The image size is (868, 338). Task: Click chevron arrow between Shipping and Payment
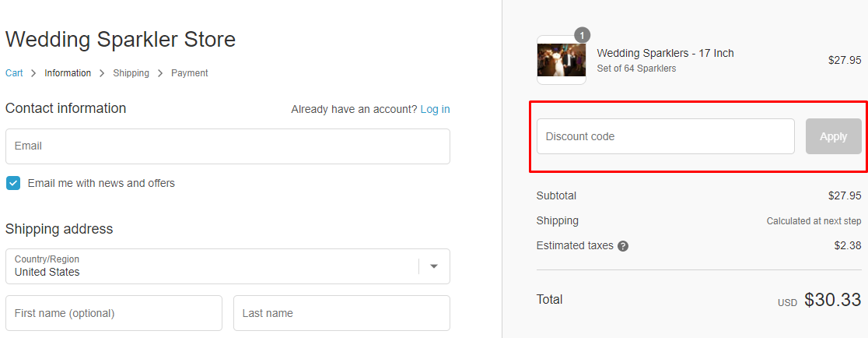(160, 73)
